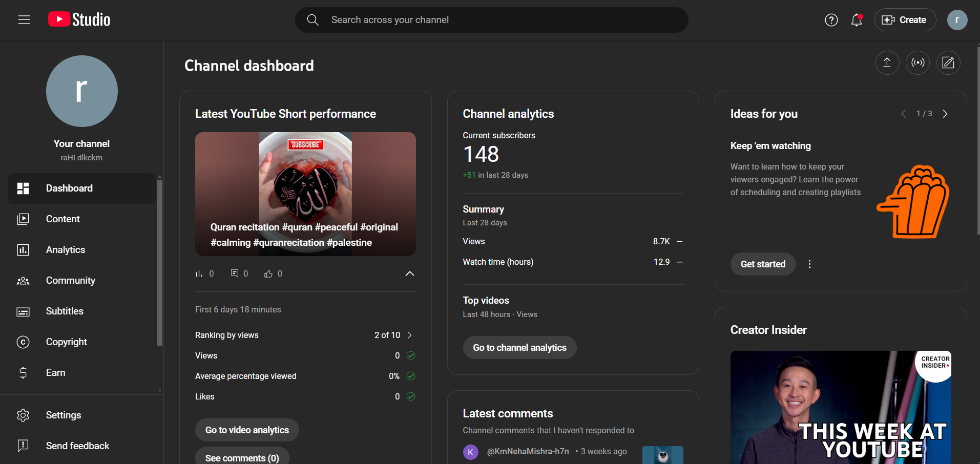Image resolution: width=980 pixels, height=464 pixels.
Task: Expand Ranking by views arrow
Action: 409,335
